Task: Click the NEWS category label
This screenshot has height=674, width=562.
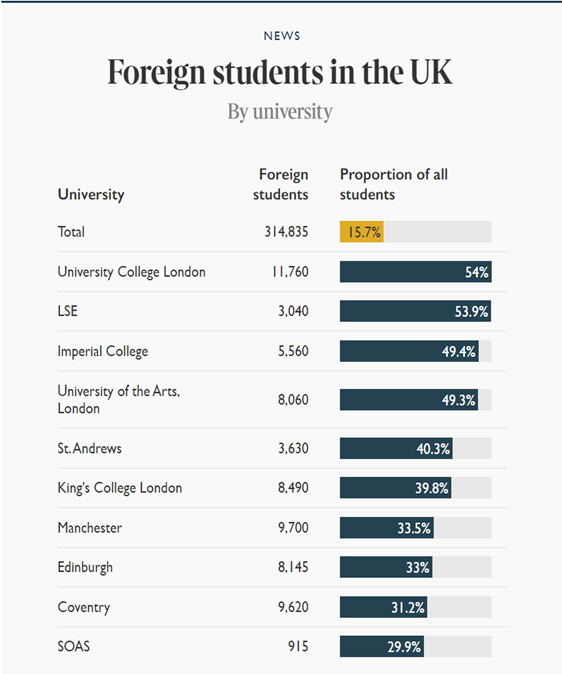Action: coord(282,36)
